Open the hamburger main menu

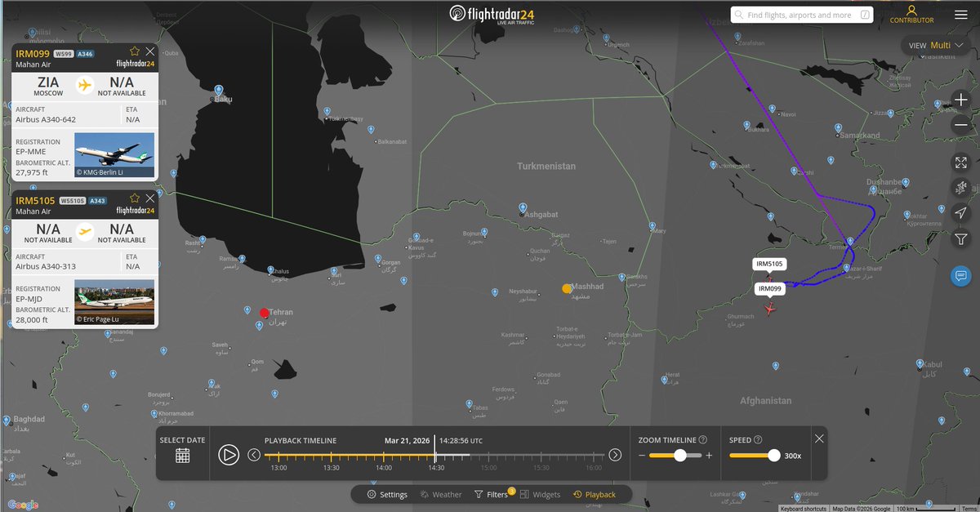[x=960, y=14]
